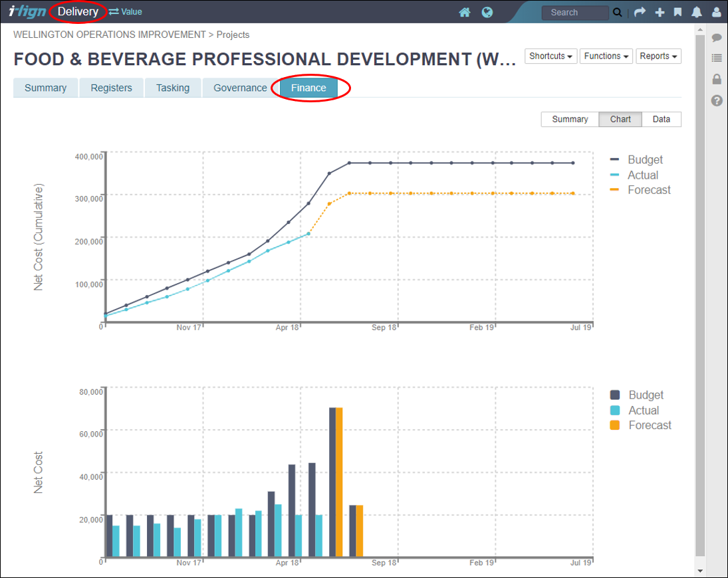Click Forecast square in bar chart legend
728x578 pixels.
[x=615, y=425]
